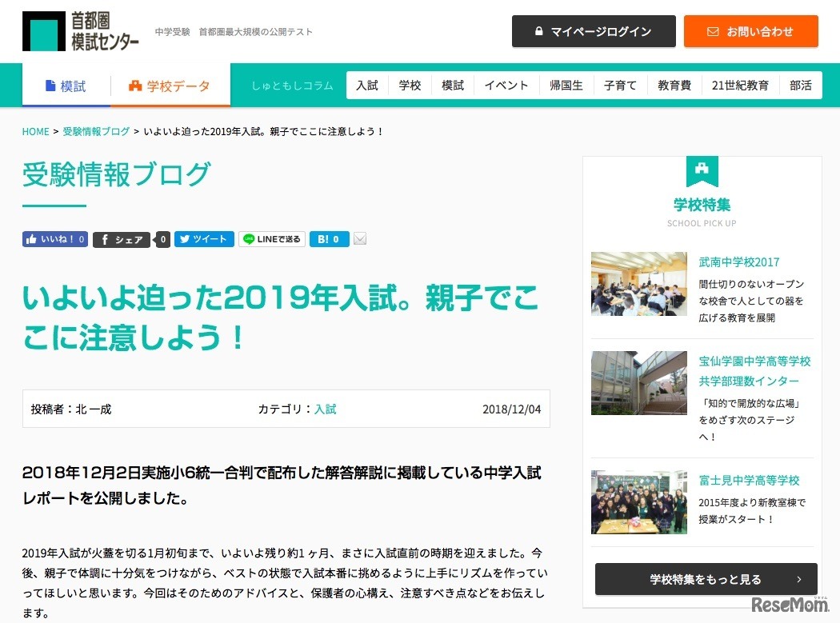
Task: Click the envelope icon in お問い合わせ button
Action: (713, 32)
